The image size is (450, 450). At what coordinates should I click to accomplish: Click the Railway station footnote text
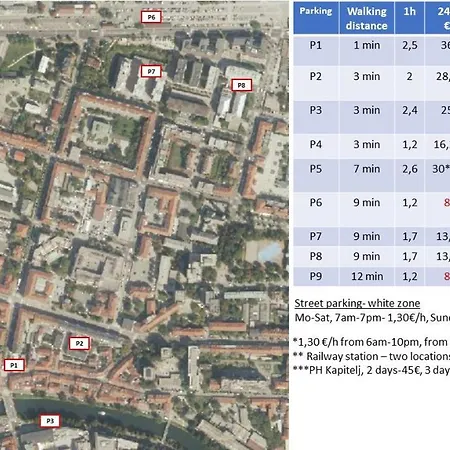(x=371, y=356)
